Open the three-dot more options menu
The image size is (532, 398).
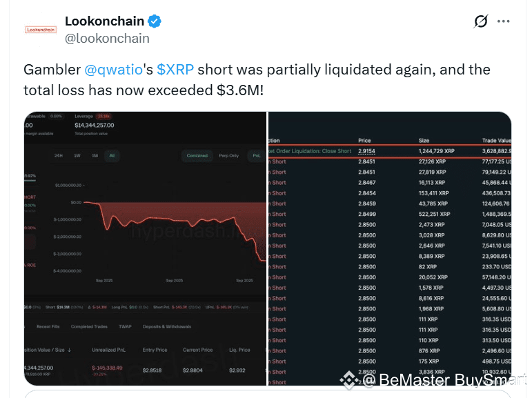click(x=503, y=21)
